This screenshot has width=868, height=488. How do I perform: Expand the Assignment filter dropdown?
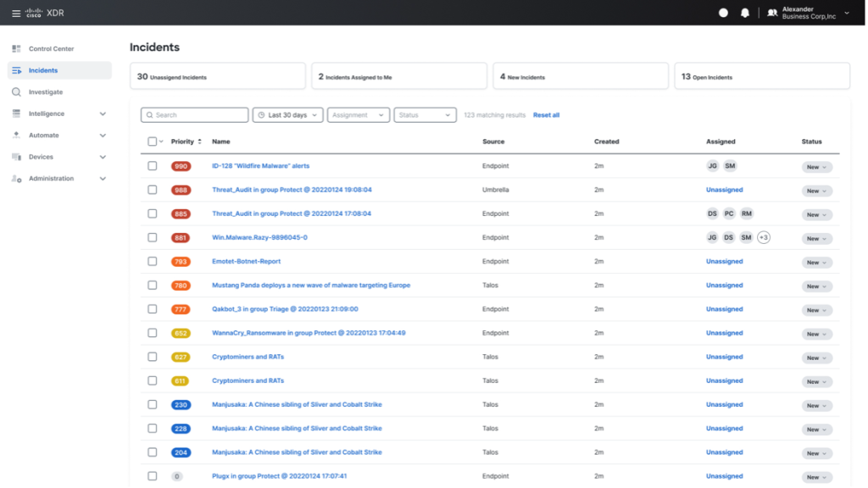(x=358, y=114)
